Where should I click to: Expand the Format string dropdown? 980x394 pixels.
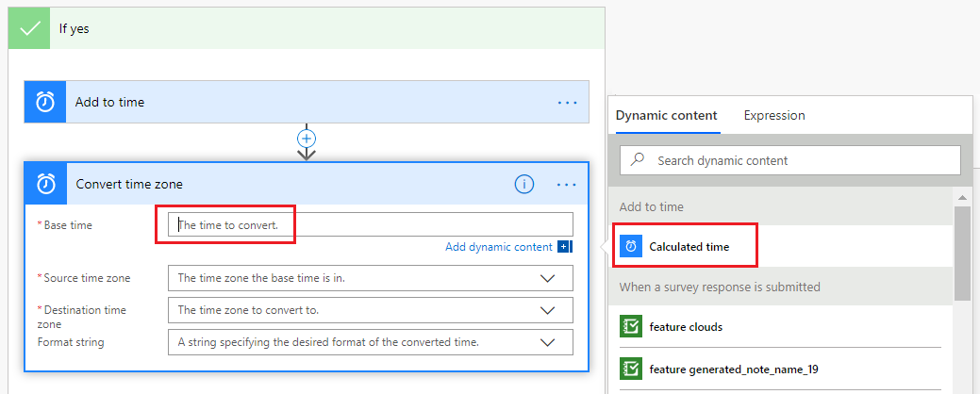547,342
